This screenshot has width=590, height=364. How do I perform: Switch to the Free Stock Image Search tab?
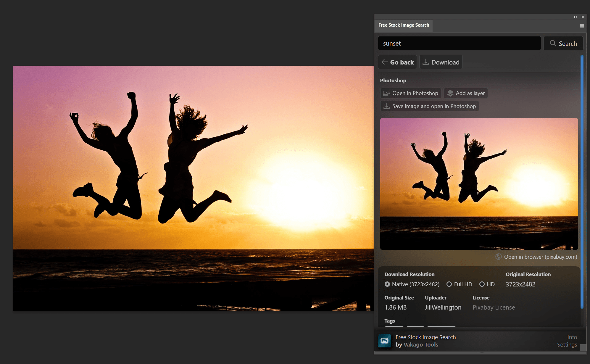pos(403,25)
